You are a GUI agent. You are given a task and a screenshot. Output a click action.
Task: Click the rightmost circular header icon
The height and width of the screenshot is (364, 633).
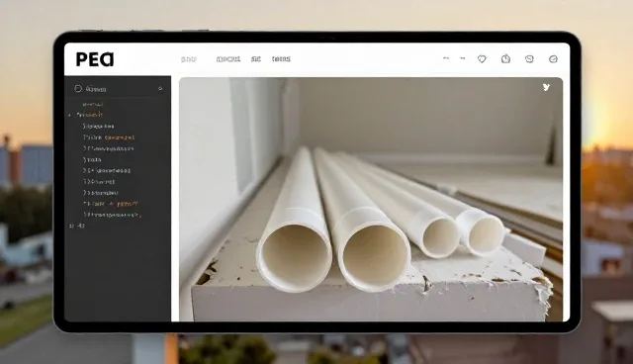click(553, 59)
